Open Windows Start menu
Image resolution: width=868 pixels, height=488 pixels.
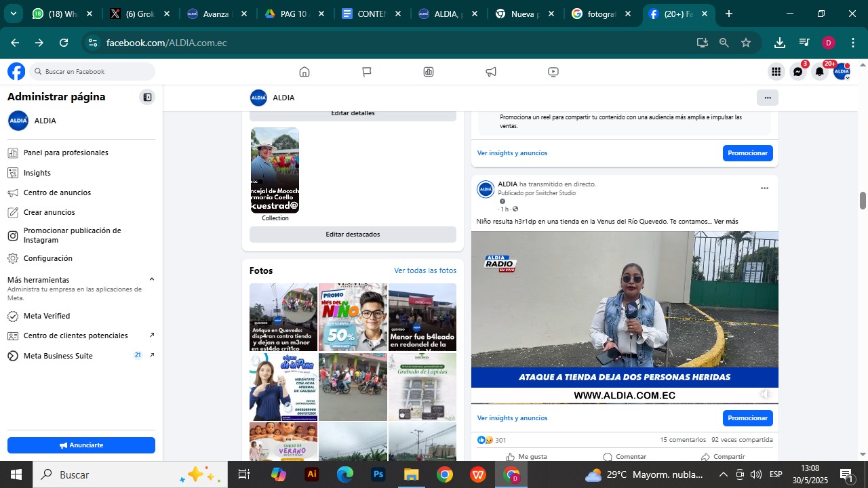tap(16, 474)
